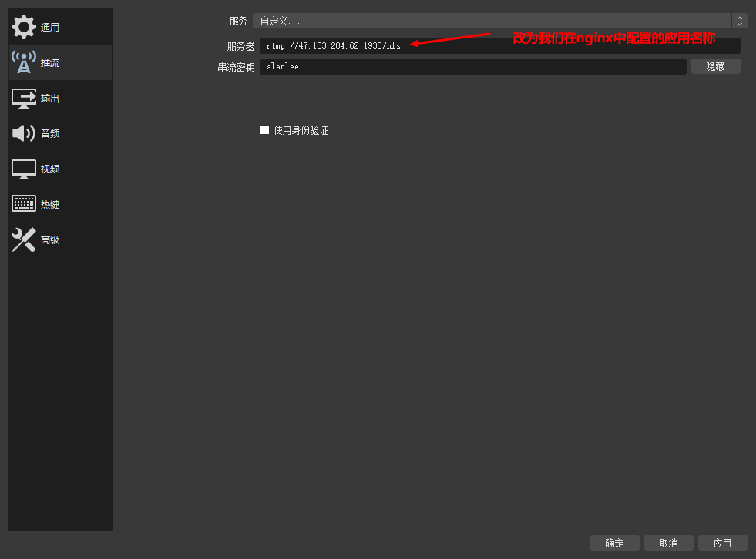Click the Output monitor arrow icon
Viewport: 756px width, 559px height.
click(24, 99)
